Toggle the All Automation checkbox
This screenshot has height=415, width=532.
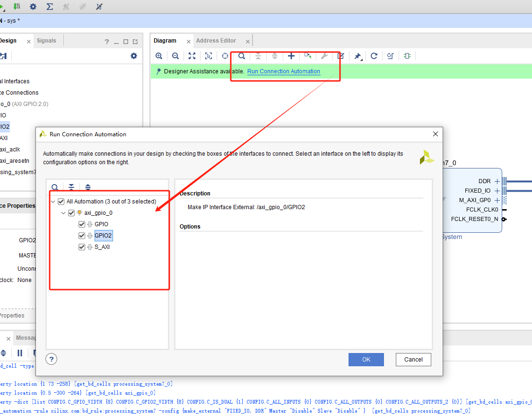tap(61, 202)
